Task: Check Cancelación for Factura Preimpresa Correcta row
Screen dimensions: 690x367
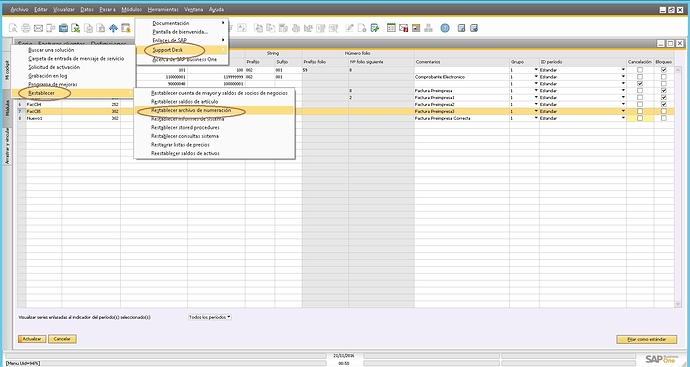Action: pos(640,118)
